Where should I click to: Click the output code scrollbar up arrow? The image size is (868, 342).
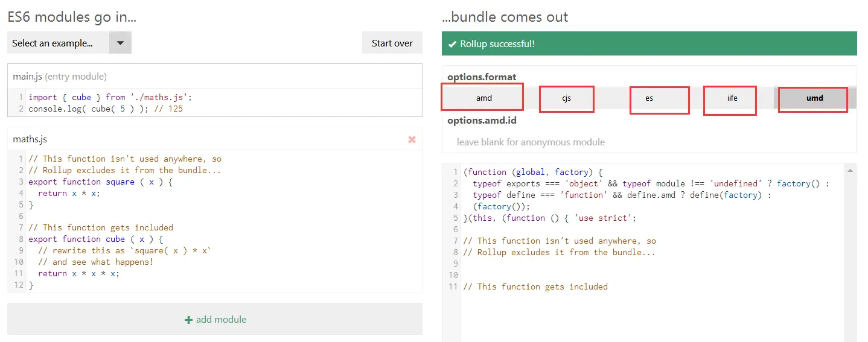coord(850,171)
